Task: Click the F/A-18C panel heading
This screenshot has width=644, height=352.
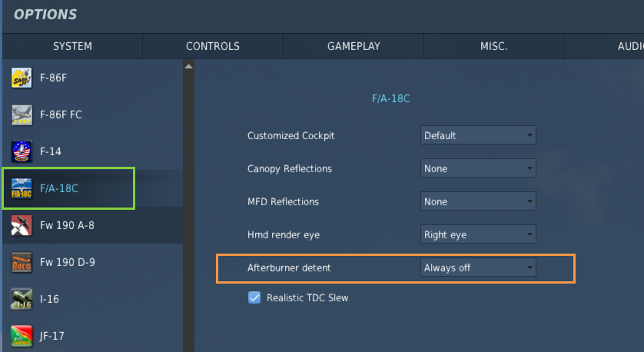Action: (x=390, y=98)
